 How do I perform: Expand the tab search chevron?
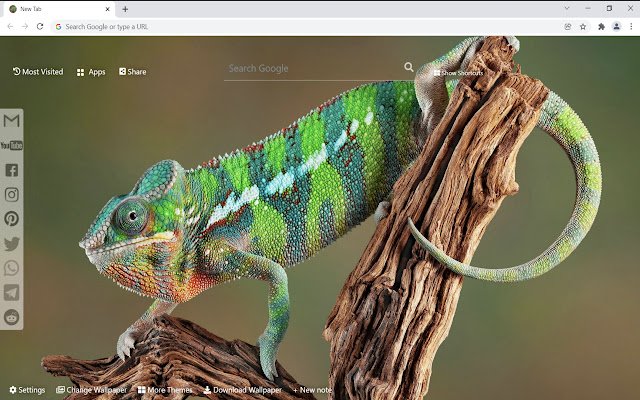click(x=567, y=8)
